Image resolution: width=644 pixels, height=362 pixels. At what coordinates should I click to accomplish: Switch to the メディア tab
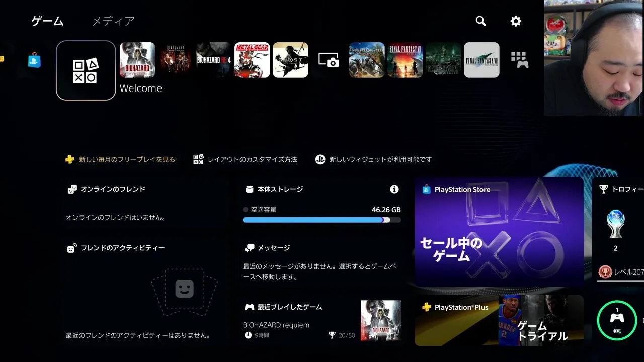[113, 21]
